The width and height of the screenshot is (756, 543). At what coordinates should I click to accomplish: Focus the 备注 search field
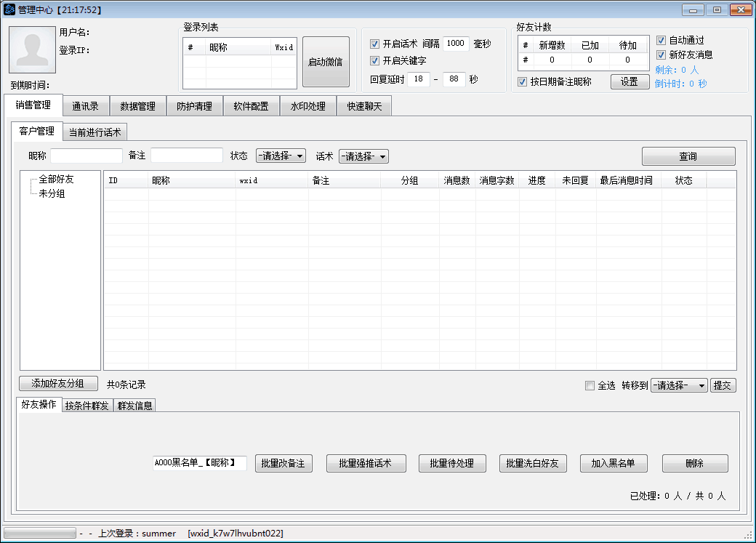(187, 156)
